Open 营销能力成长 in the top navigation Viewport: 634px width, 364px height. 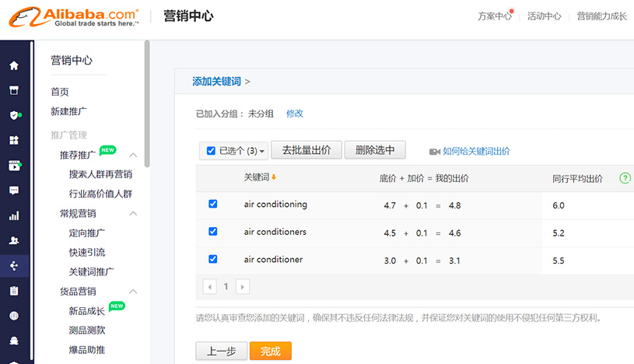pyautogui.click(x=601, y=16)
